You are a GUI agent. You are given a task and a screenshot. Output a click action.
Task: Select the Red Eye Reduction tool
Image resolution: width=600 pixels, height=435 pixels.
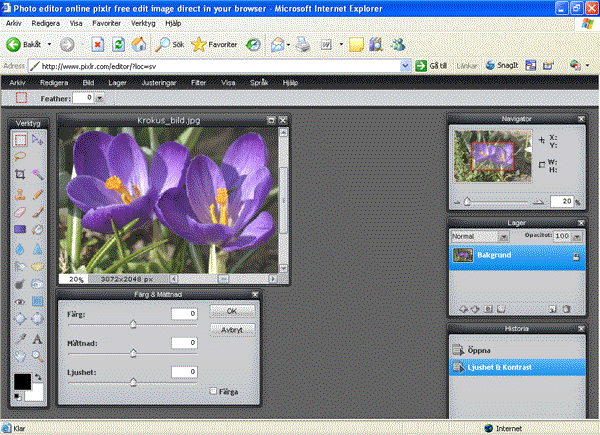[x=20, y=301]
